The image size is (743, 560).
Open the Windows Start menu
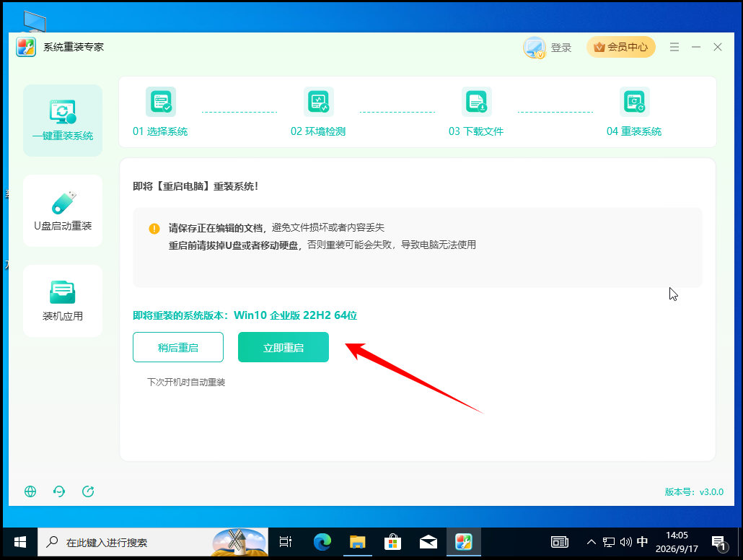click(x=20, y=542)
